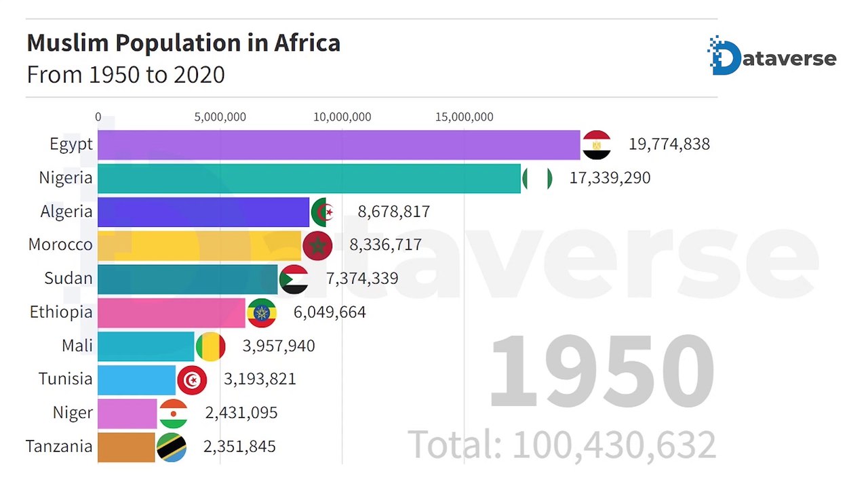This screenshot has width=868, height=488.
Task: Click the Tanzania flag icon
Action: [172, 447]
